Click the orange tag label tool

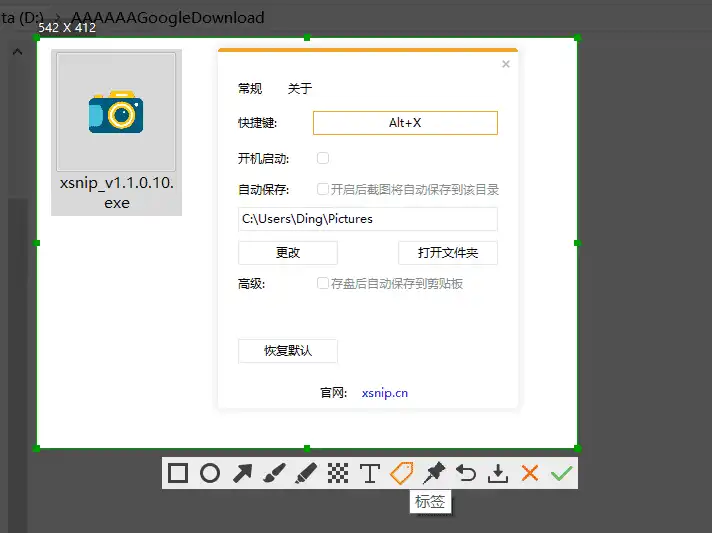pyautogui.click(x=402, y=473)
